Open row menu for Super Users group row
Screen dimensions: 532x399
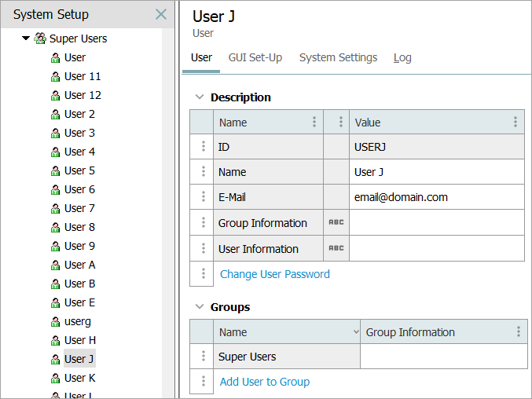(203, 357)
